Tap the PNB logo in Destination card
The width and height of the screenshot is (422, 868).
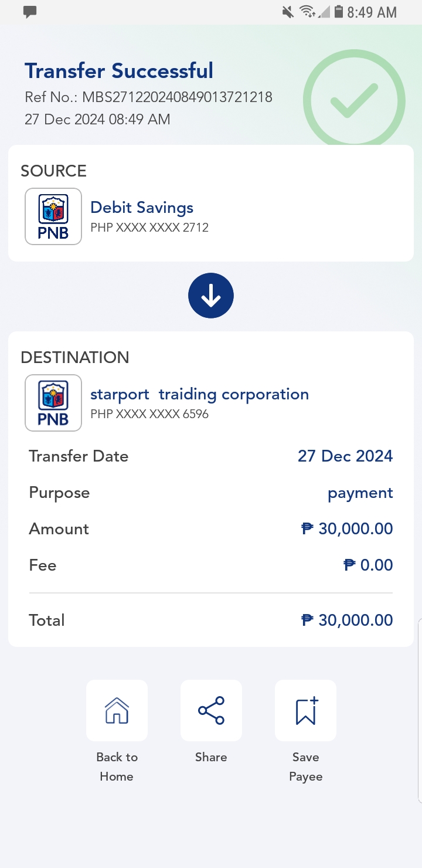coord(53,403)
